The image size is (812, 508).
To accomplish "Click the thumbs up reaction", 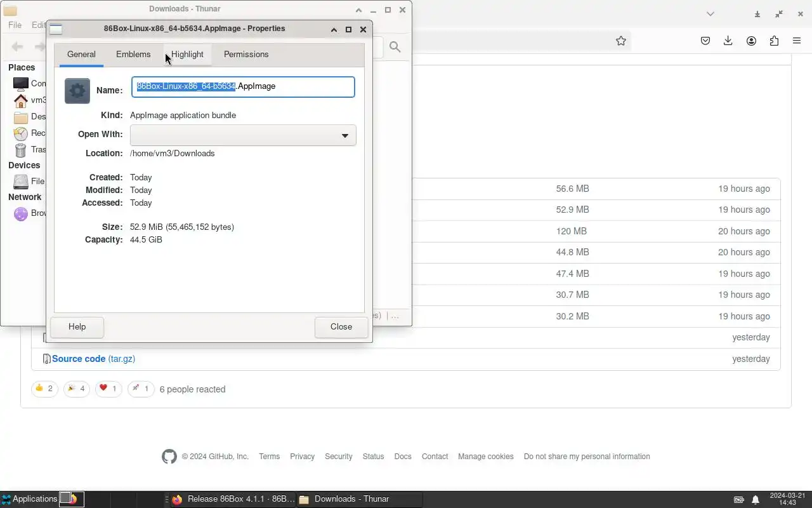I will coord(44,389).
